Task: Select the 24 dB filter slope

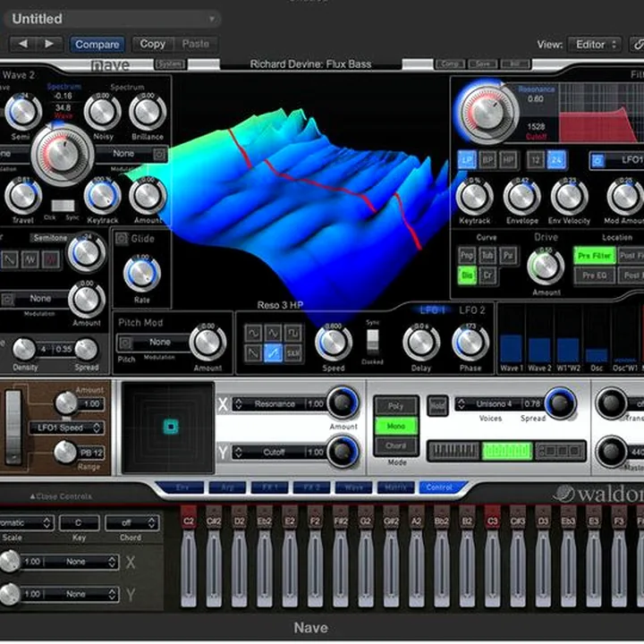Action: tap(556, 160)
